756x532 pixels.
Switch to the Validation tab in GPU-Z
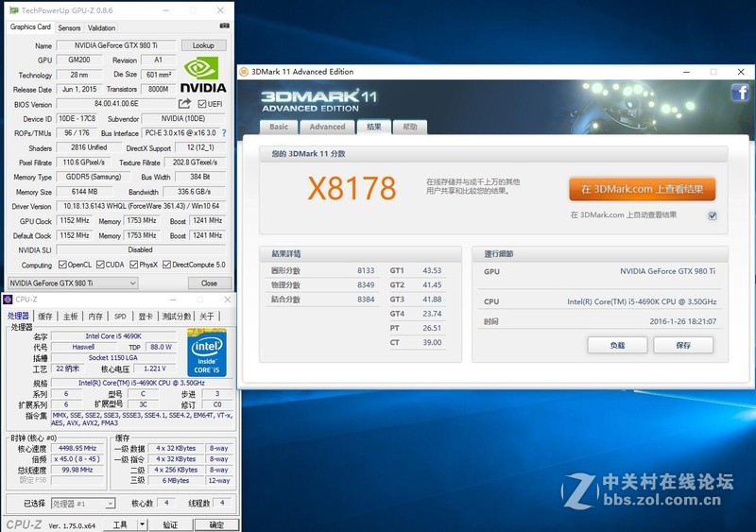point(101,28)
